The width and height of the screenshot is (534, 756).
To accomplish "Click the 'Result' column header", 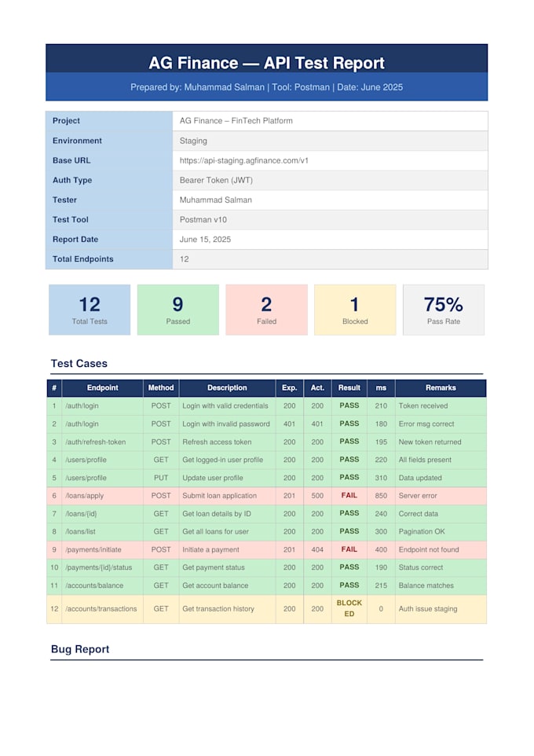I will click(x=349, y=387).
